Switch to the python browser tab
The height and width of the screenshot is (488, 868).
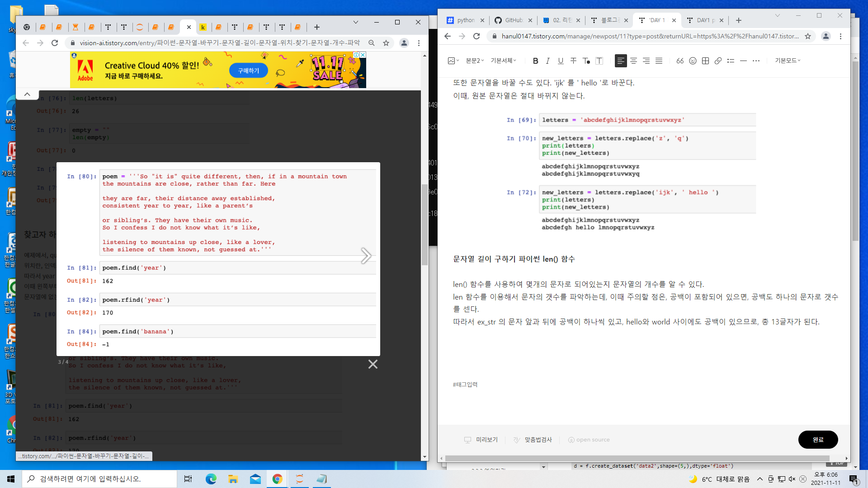pyautogui.click(x=465, y=20)
